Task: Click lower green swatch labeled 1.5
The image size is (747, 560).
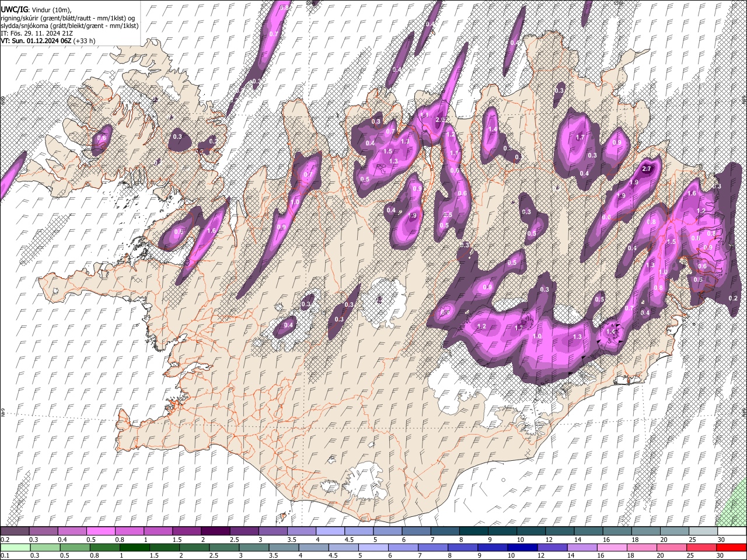Action: (x=165, y=547)
